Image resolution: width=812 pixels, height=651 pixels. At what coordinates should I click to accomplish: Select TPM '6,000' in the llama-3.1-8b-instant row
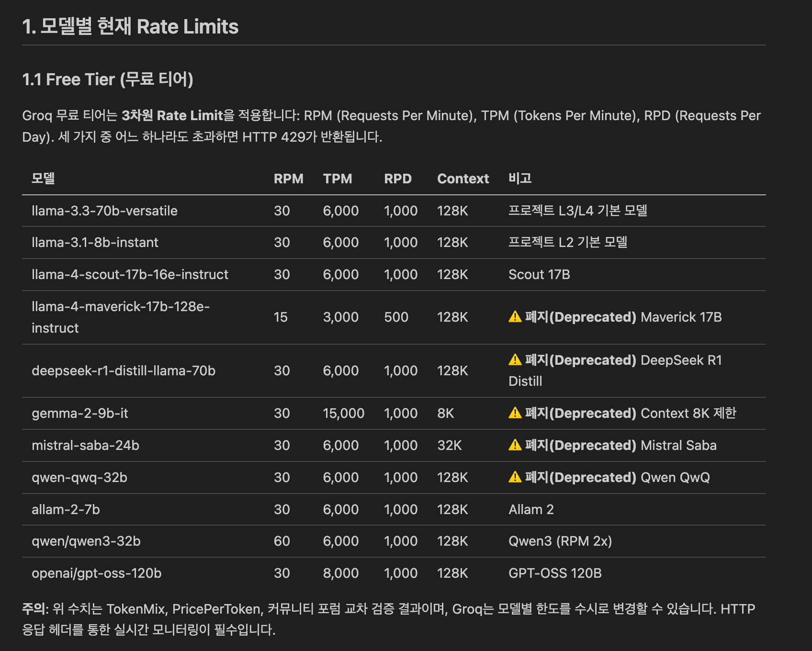click(341, 242)
